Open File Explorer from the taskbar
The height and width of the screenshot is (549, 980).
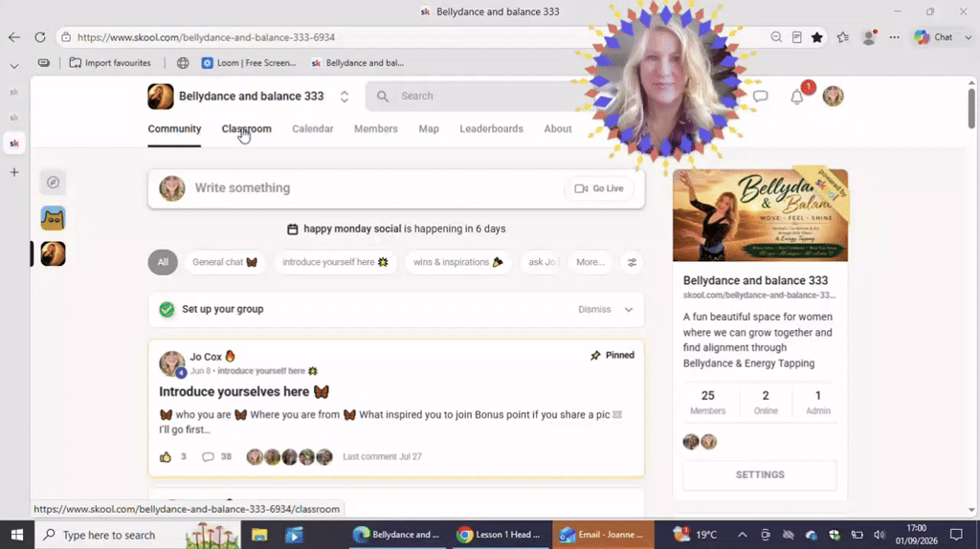tap(259, 536)
